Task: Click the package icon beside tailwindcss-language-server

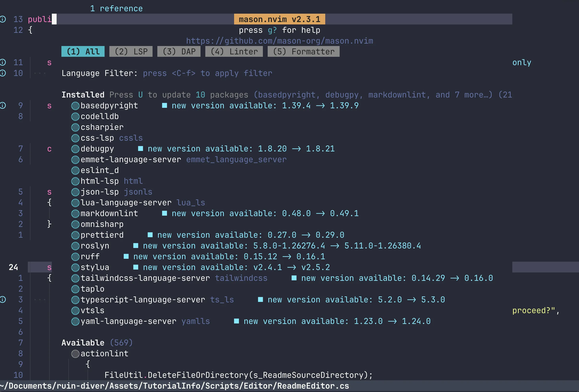Action: click(x=75, y=278)
